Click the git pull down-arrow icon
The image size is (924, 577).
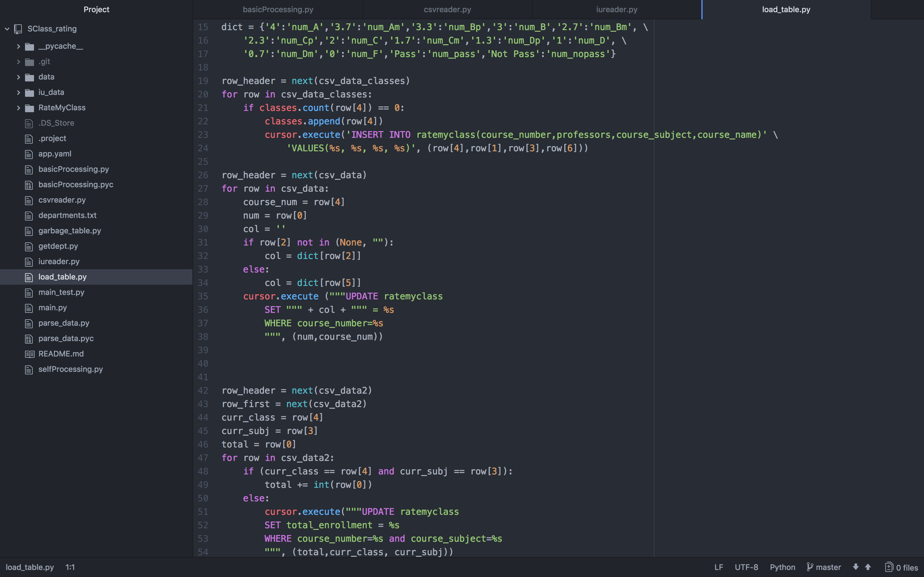[x=856, y=567]
